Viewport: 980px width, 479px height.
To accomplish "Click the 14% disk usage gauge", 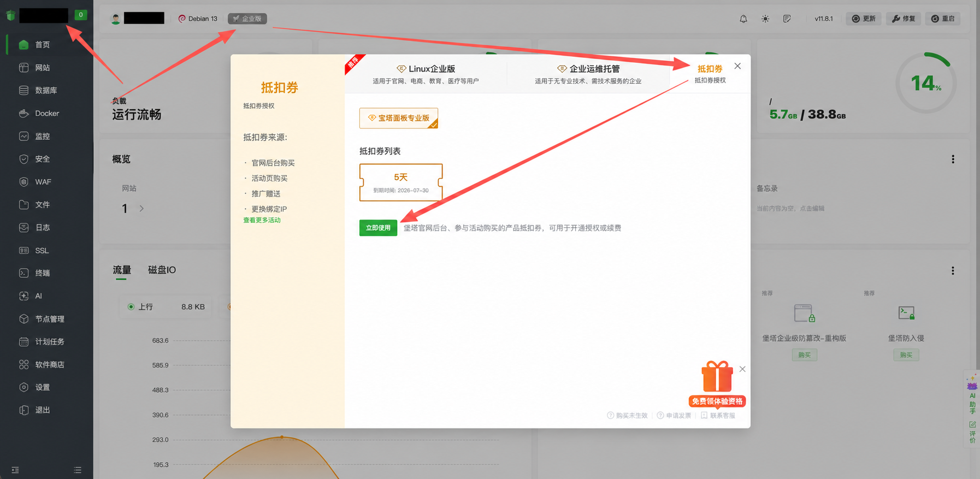I will tap(925, 83).
